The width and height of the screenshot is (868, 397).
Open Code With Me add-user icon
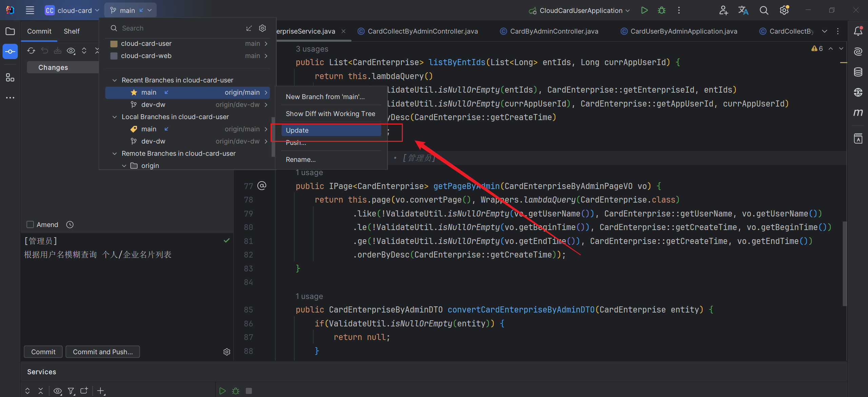point(723,10)
